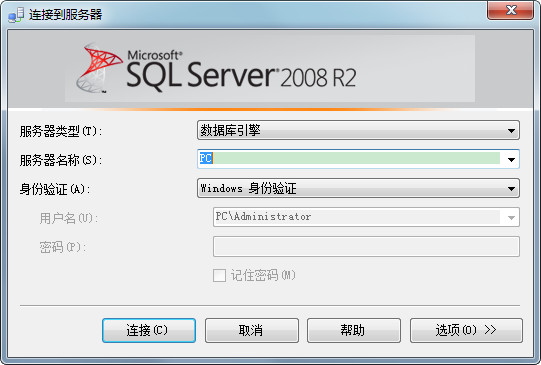The image size is (541, 365).
Task: Click the 密码 password field
Action: (x=366, y=246)
